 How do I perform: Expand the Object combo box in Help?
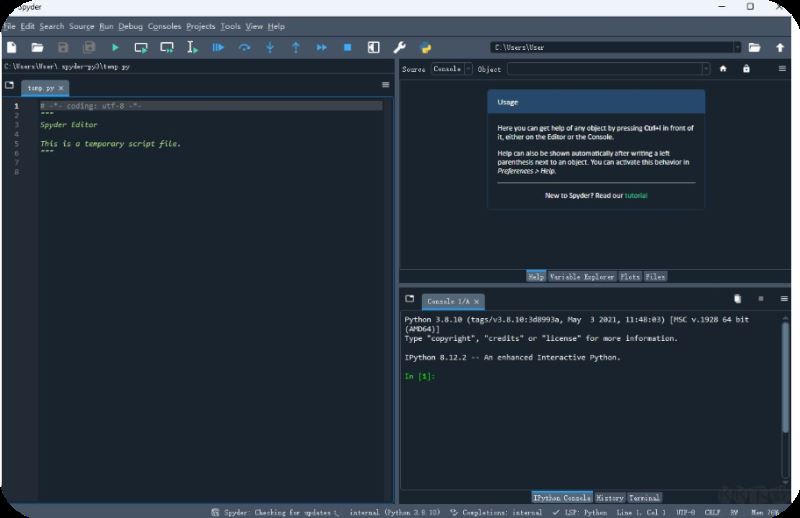[x=706, y=69]
